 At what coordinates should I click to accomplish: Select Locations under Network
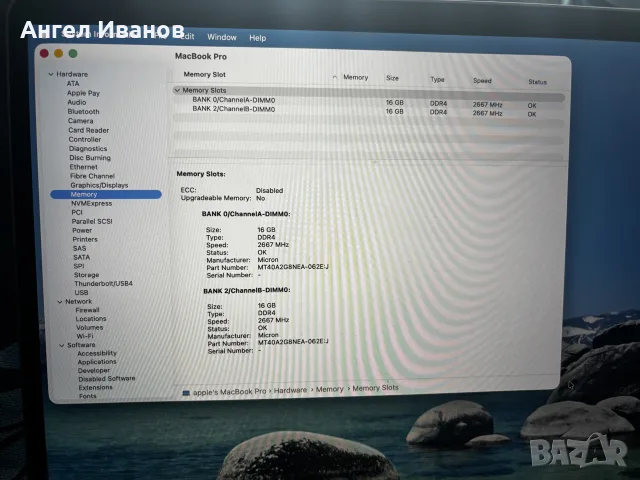point(91,319)
